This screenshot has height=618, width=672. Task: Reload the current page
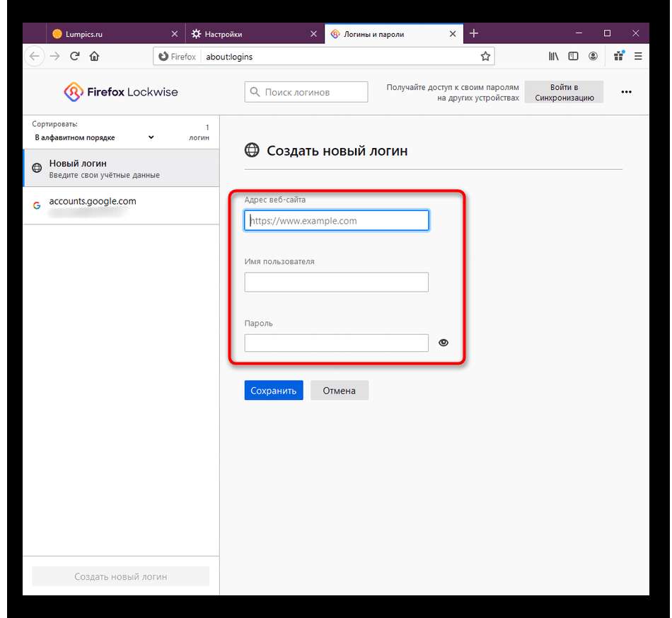tap(74, 56)
